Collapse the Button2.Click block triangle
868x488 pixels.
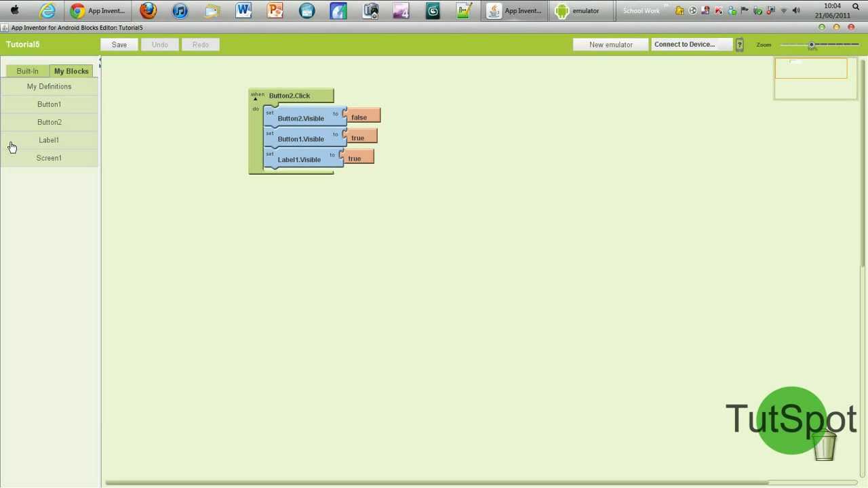coord(256,99)
